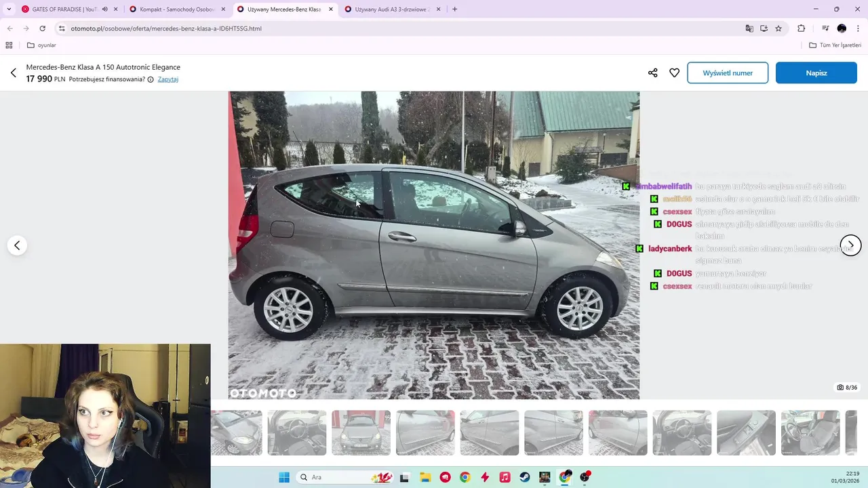Open the 8/36 photo counter

847,388
